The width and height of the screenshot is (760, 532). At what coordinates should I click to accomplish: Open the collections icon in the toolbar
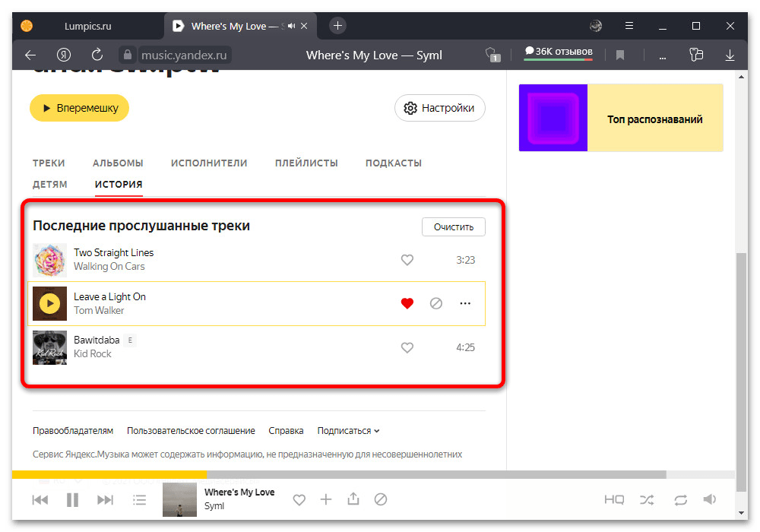(x=696, y=55)
